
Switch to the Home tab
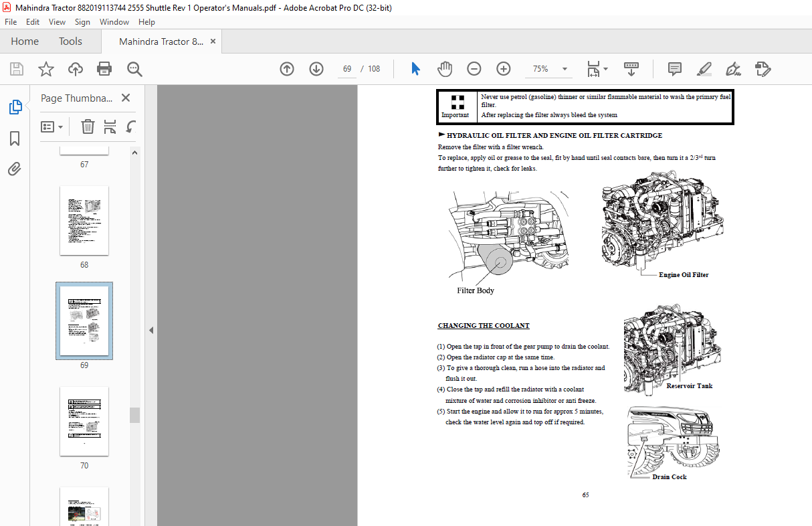(25, 41)
